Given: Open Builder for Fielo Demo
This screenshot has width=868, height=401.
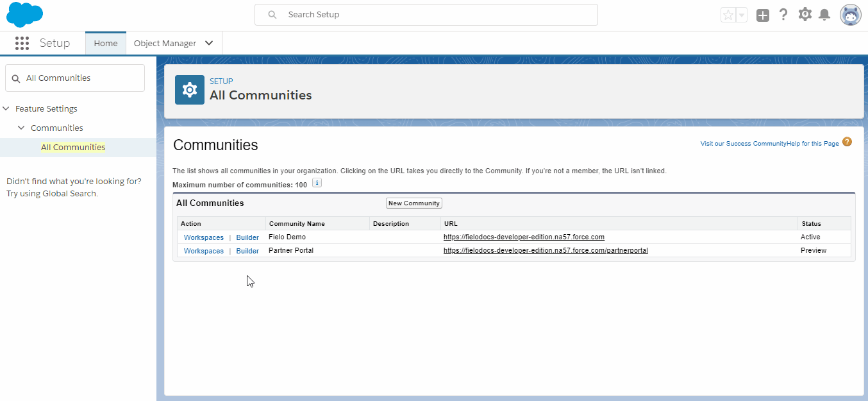Looking at the screenshot, I should point(247,237).
